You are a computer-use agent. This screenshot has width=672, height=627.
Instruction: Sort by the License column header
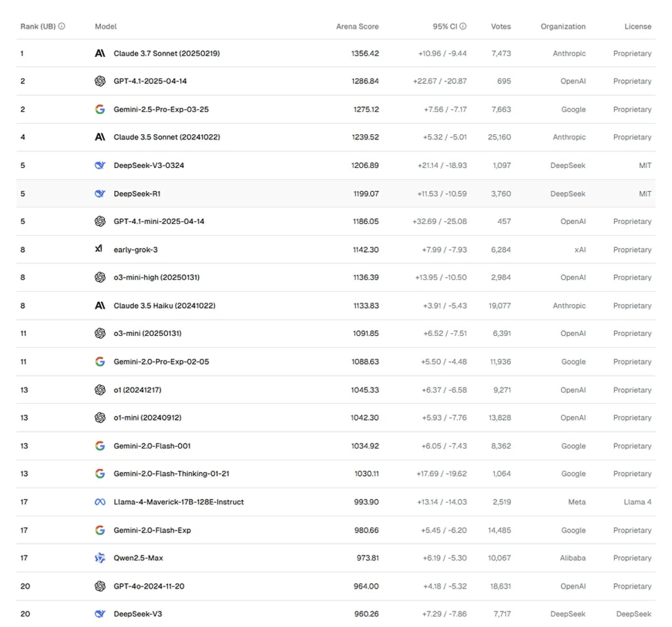(x=638, y=26)
